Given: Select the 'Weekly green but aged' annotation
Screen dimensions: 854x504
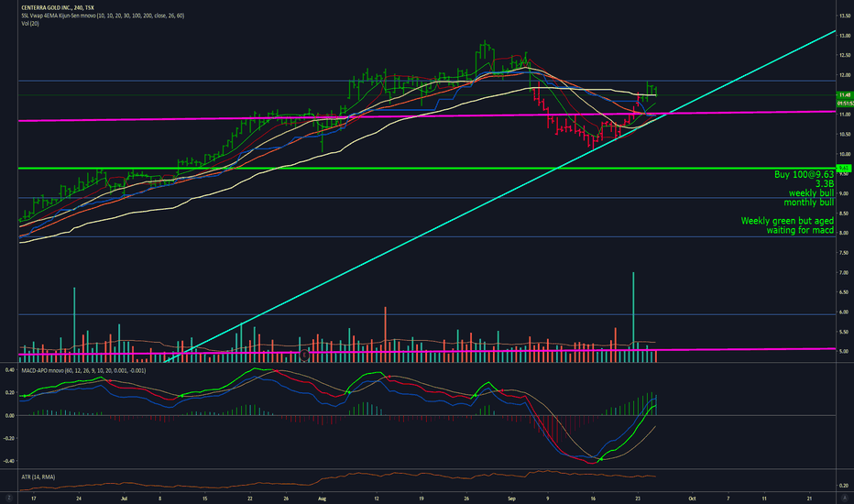Looking at the screenshot, I should coord(787,221).
